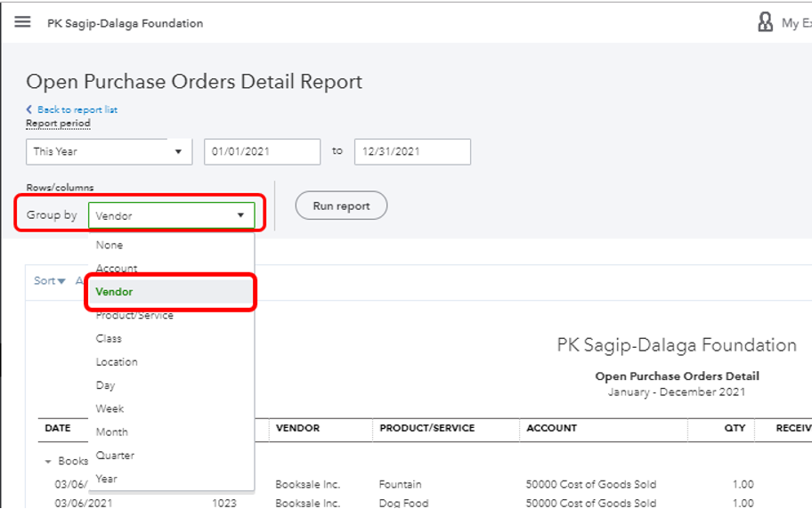Click the Fountain product cell
The height and width of the screenshot is (517, 812).
tap(401, 484)
